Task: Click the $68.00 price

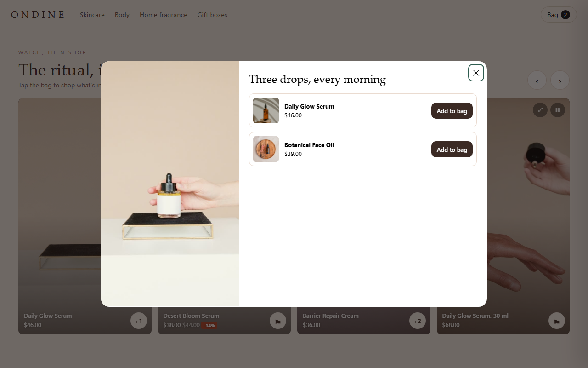Action: click(451, 325)
